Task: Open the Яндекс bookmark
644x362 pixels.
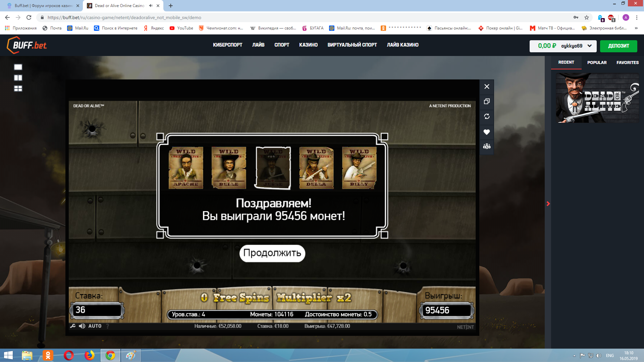Action: 154,28
